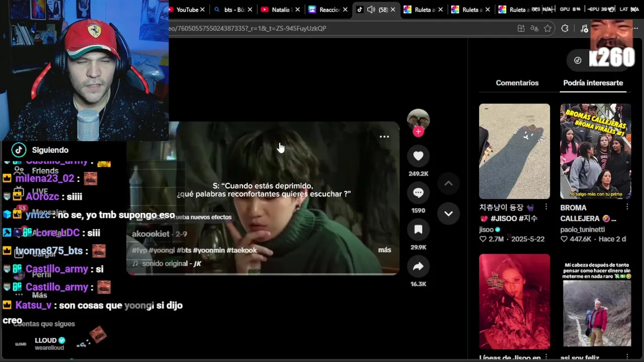Click the #fyp hashtag

pos(139,250)
